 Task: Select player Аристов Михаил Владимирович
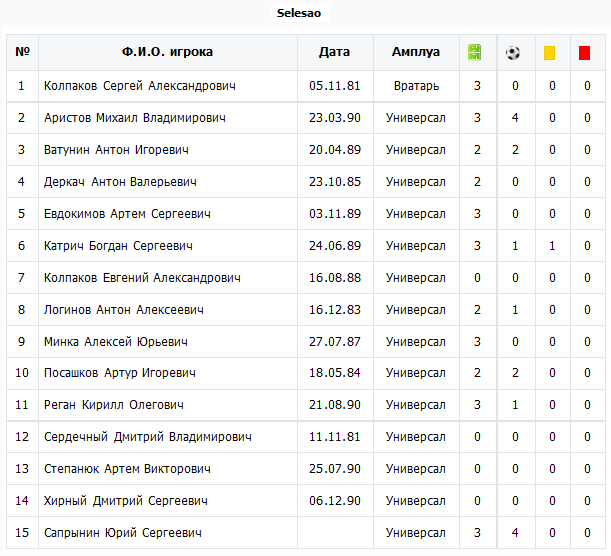pyautogui.click(x=134, y=118)
